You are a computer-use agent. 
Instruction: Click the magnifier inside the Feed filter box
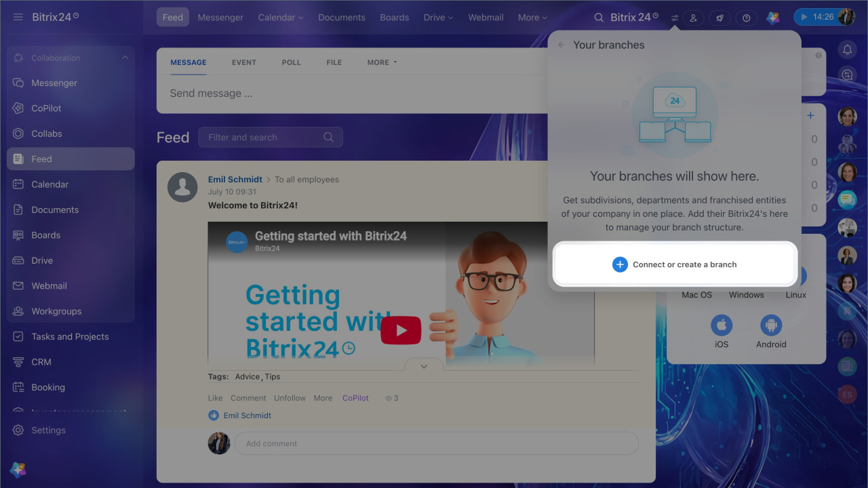coord(329,137)
